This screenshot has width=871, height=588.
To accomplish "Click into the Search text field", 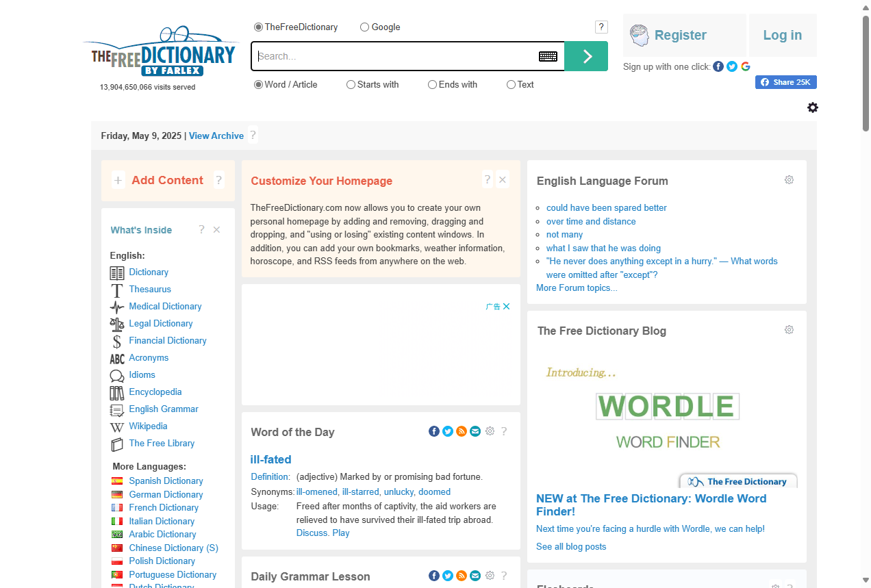I will coord(394,56).
